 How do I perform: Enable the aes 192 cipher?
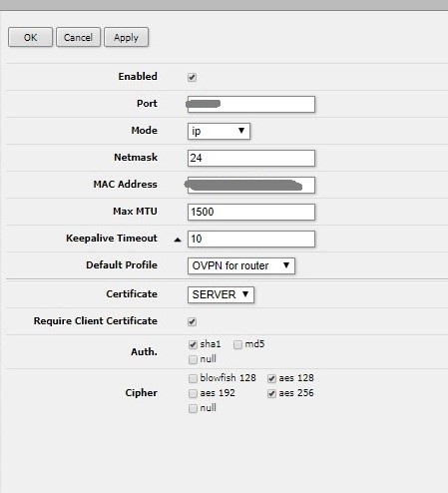tap(193, 393)
